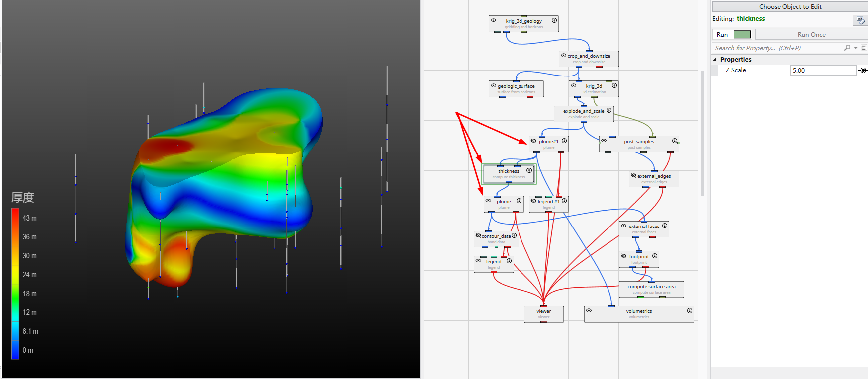The width and height of the screenshot is (868, 379).
Task: Toggle visibility of the footprint module
Action: point(624,256)
